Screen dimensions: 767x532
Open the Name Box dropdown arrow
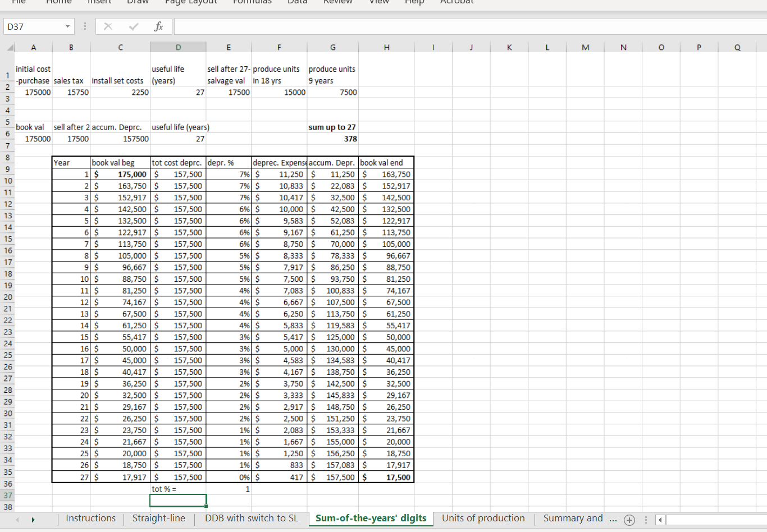tap(67, 26)
